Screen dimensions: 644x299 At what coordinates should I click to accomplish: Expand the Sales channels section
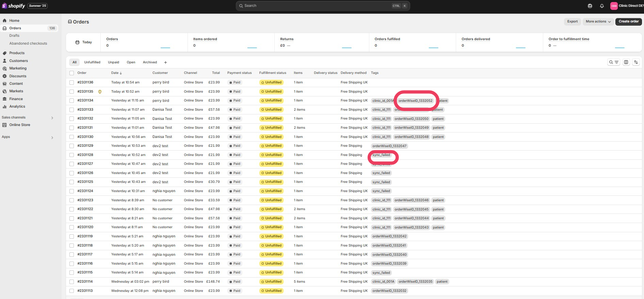tap(52, 118)
